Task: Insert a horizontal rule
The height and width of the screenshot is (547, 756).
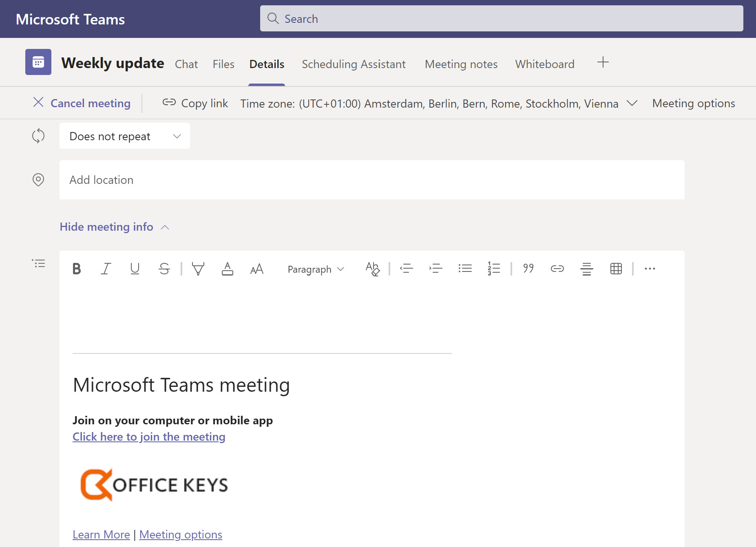Action: [587, 269]
